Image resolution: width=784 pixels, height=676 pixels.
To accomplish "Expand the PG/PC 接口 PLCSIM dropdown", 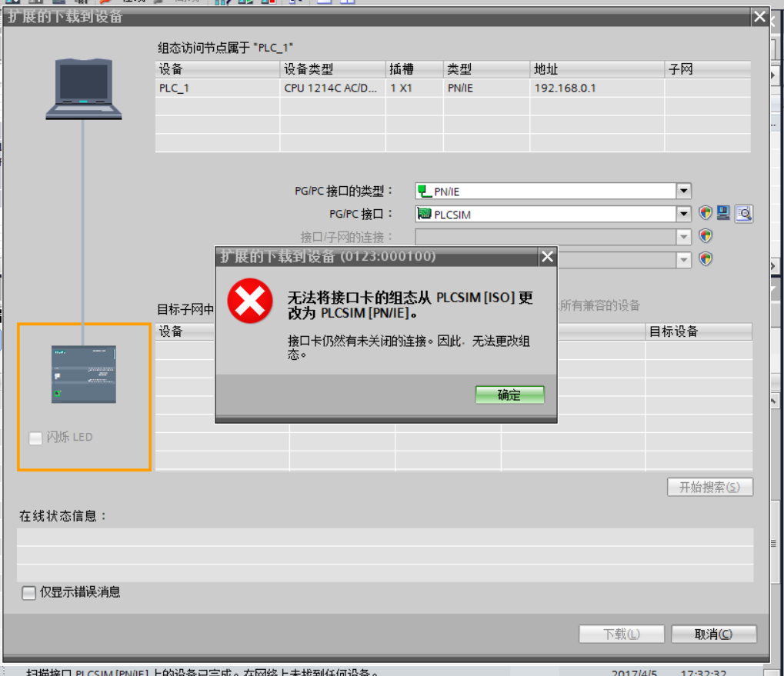I will tap(683, 214).
